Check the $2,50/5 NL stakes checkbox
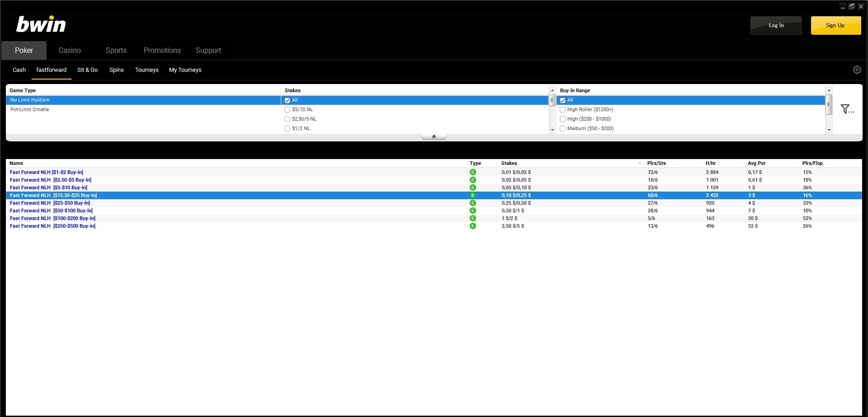Image resolution: width=868 pixels, height=417 pixels. [x=287, y=119]
